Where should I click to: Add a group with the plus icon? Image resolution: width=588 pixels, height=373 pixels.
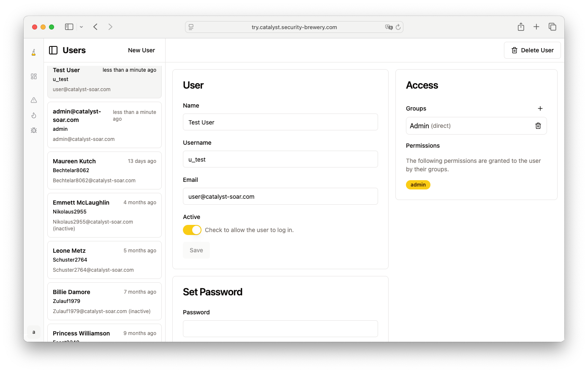click(540, 108)
